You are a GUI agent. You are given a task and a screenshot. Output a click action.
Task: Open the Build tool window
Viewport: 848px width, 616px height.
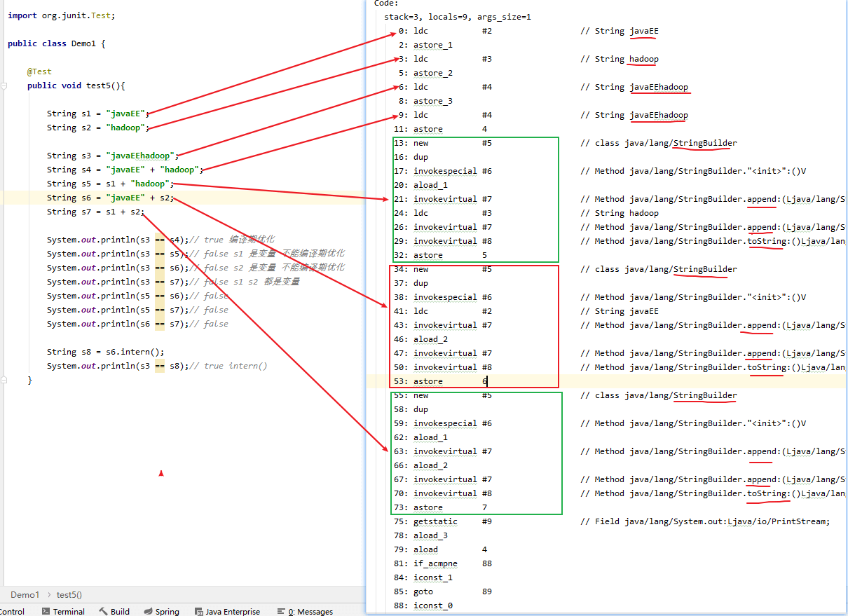point(114,611)
